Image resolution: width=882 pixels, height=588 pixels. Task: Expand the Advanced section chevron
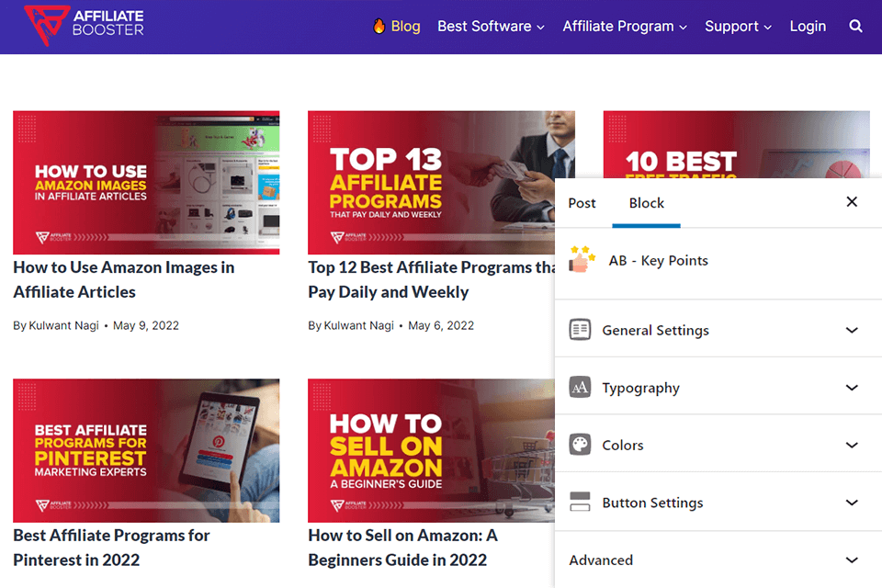tap(852, 560)
